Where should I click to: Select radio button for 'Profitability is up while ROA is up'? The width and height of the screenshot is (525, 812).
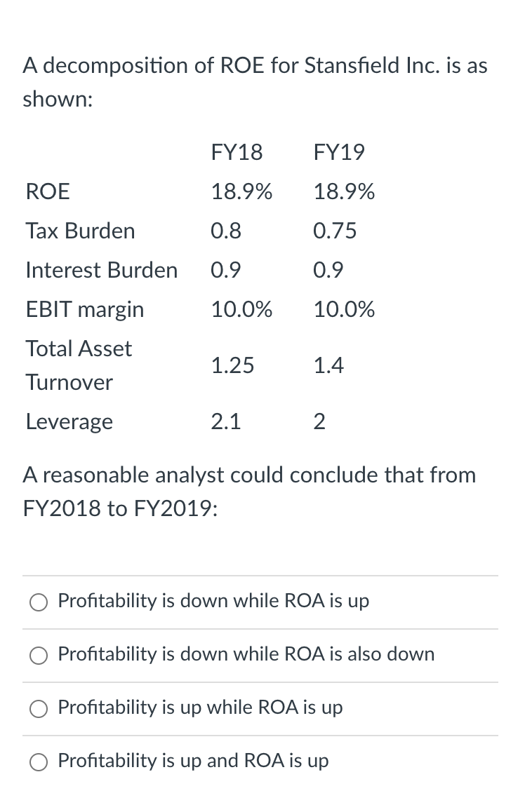tap(39, 708)
